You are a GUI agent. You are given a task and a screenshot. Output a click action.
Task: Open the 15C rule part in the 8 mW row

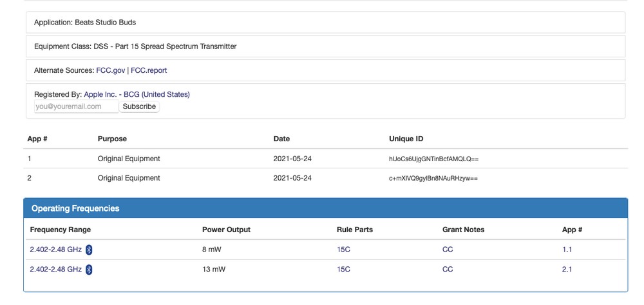343,250
